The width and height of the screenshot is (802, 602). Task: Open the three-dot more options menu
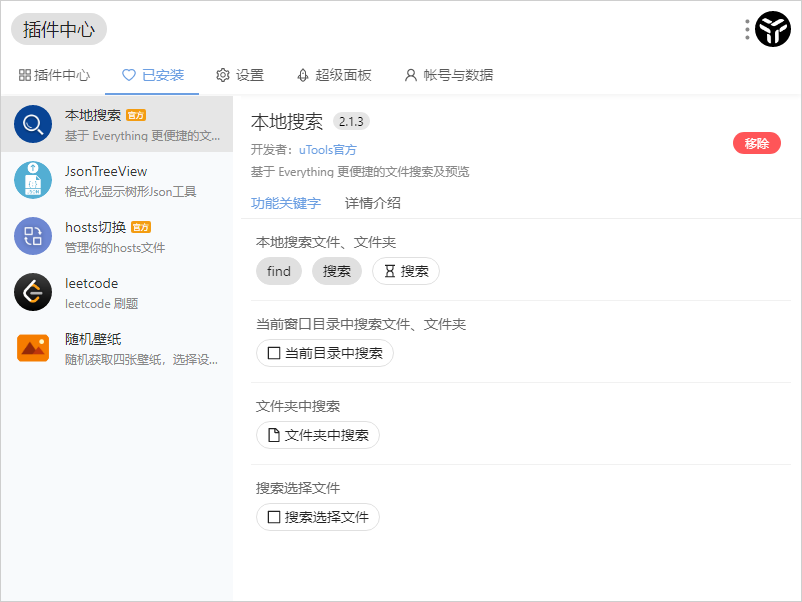tap(747, 30)
